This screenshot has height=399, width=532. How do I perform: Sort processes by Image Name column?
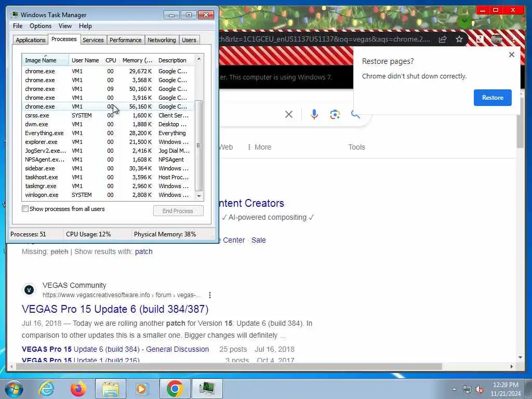point(46,60)
